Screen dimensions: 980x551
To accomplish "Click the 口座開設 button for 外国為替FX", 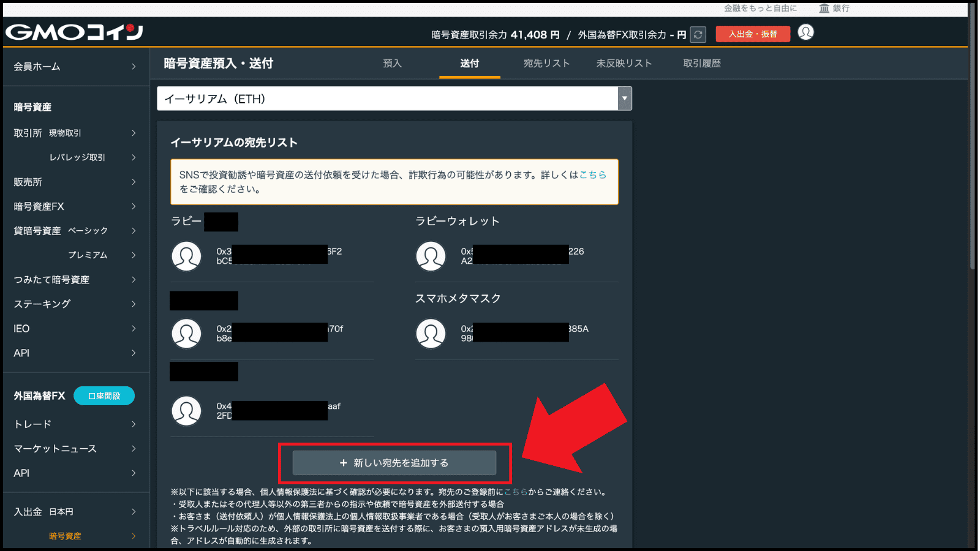I will point(104,396).
